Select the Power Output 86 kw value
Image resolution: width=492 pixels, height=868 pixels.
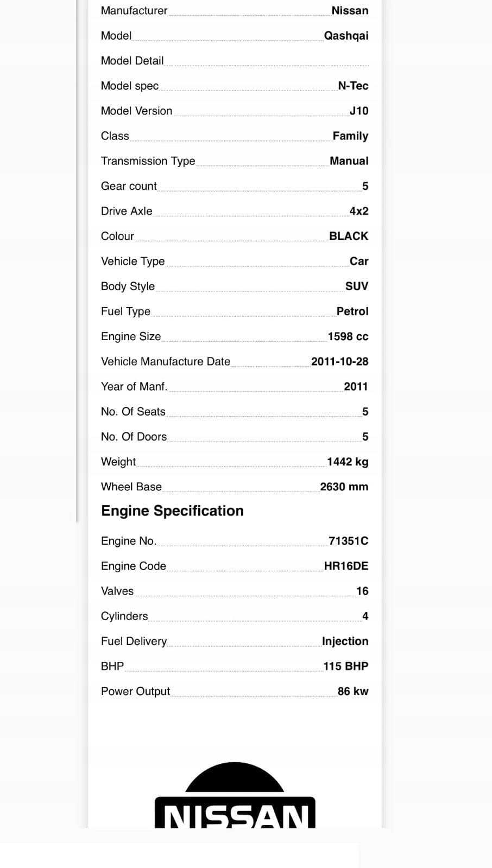[x=353, y=691]
